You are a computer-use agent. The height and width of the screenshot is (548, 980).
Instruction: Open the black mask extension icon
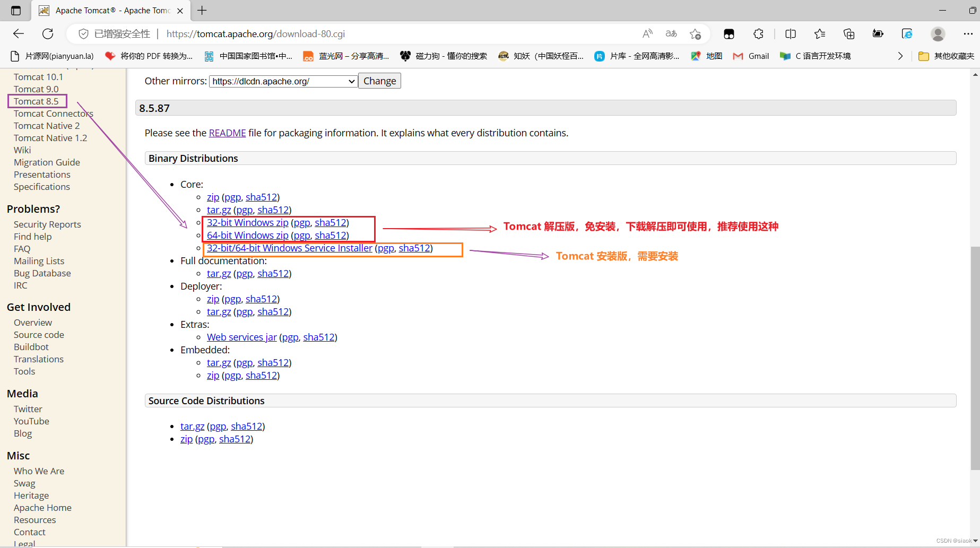point(729,34)
